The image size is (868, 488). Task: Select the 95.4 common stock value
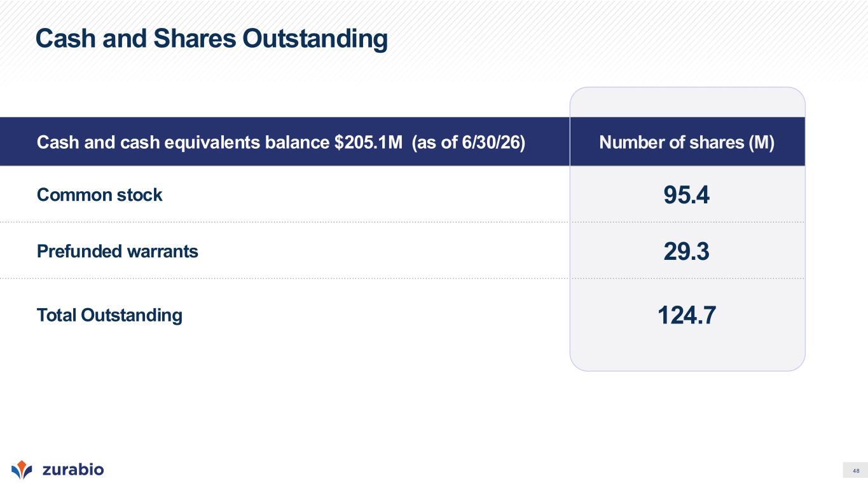687,196
